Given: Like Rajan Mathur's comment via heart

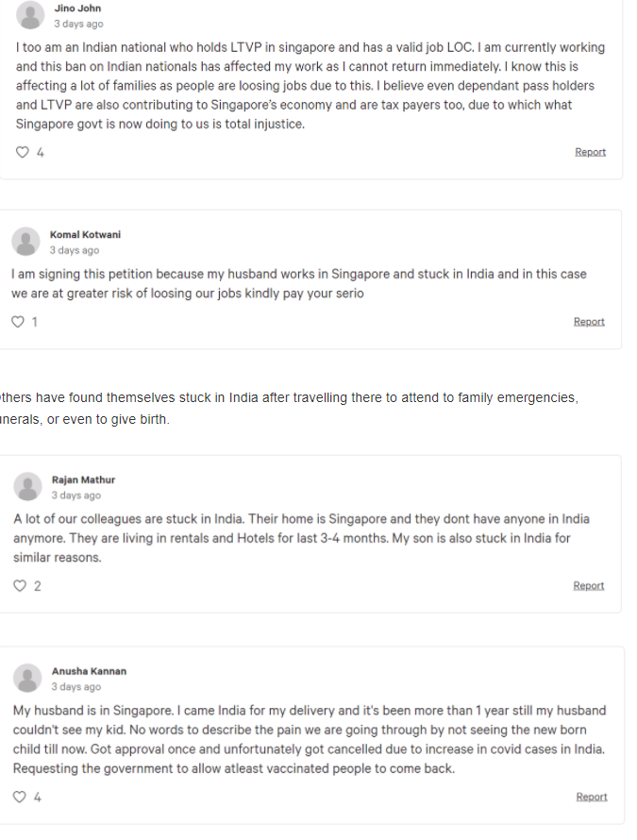Looking at the screenshot, I should point(20,585).
